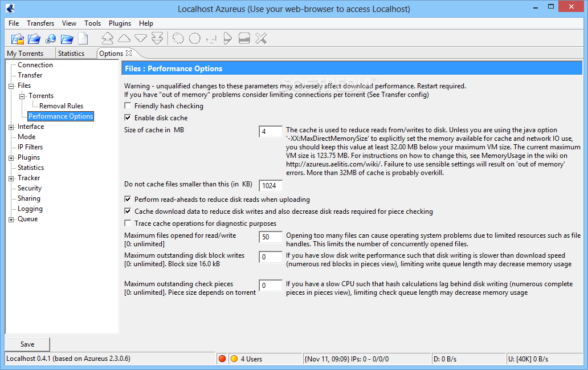Viewport: 588px width, 370px height.
Task: Select Logging in the options tree
Action: (x=30, y=209)
